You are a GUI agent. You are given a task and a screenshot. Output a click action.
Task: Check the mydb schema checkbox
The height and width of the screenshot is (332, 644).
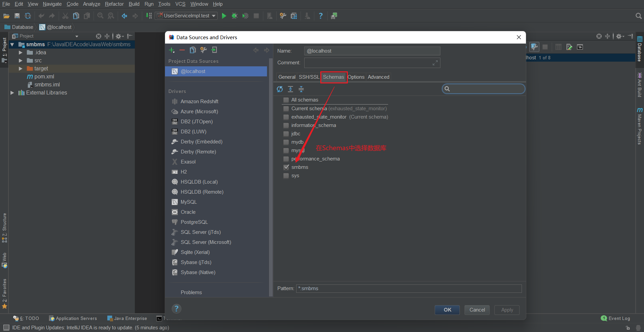pyautogui.click(x=286, y=142)
